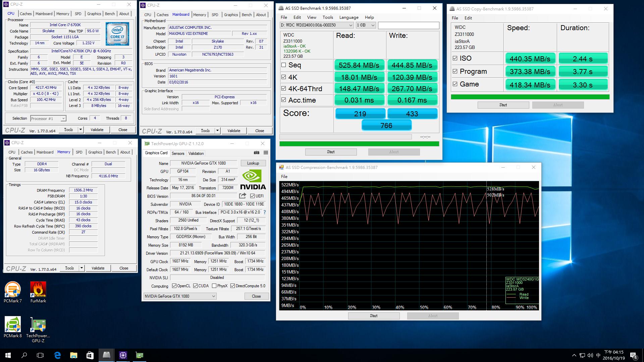
Task: Toggle the ISO copy test checkbox
Action: 455,58
